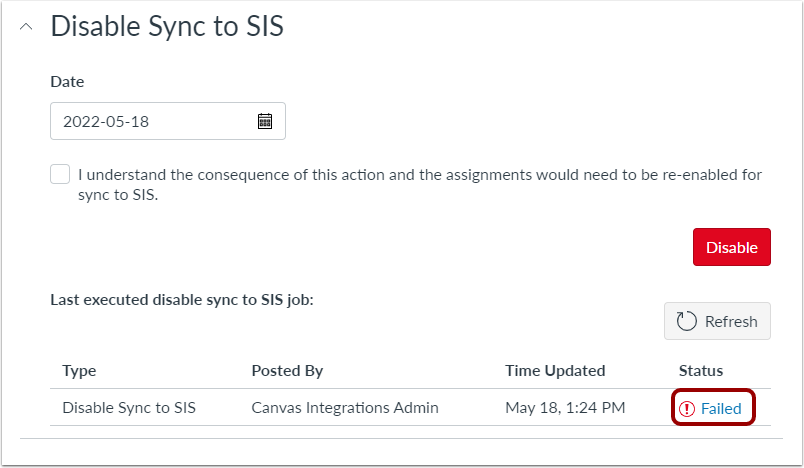804x468 pixels.
Task: Collapse the Disable Sync to SIS section chevron
Action: [26, 27]
